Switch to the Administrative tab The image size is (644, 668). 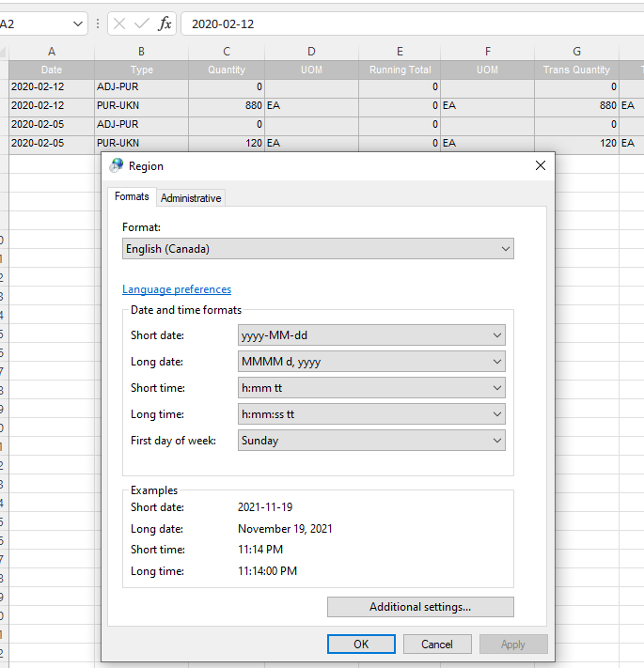tap(191, 198)
